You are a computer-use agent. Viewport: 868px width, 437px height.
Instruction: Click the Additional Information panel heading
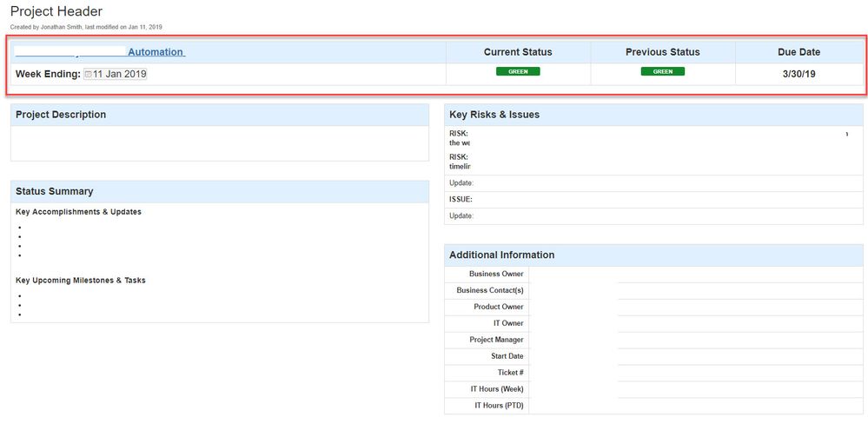[x=501, y=255]
